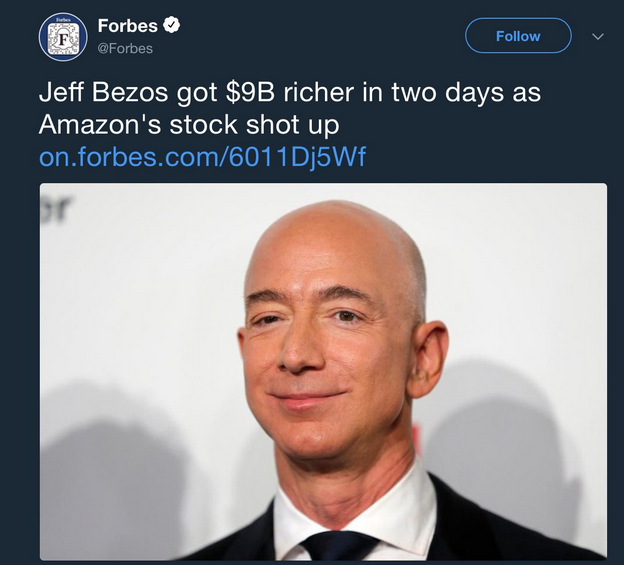
Task: Click the tweet text starting with 'Jeff Bezos got'
Action: pos(290,108)
